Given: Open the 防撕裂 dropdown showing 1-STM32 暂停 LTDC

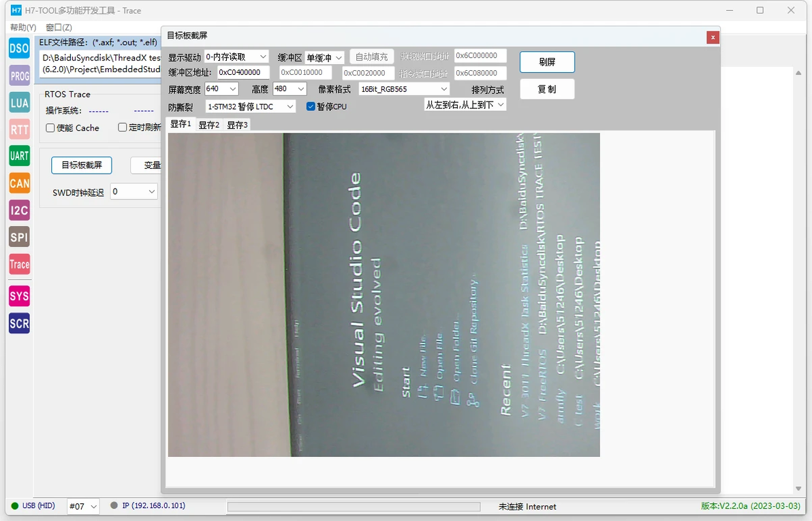Looking at the screenshot, I should pyautogui.click(x=251, y=107).
